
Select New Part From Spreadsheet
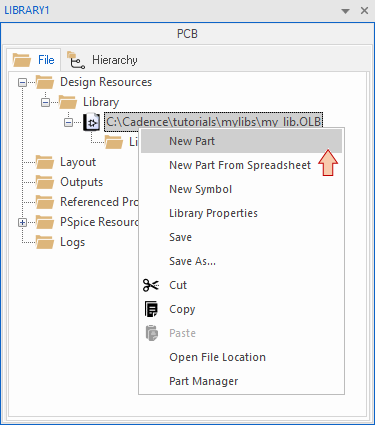(x=241, y=165)
